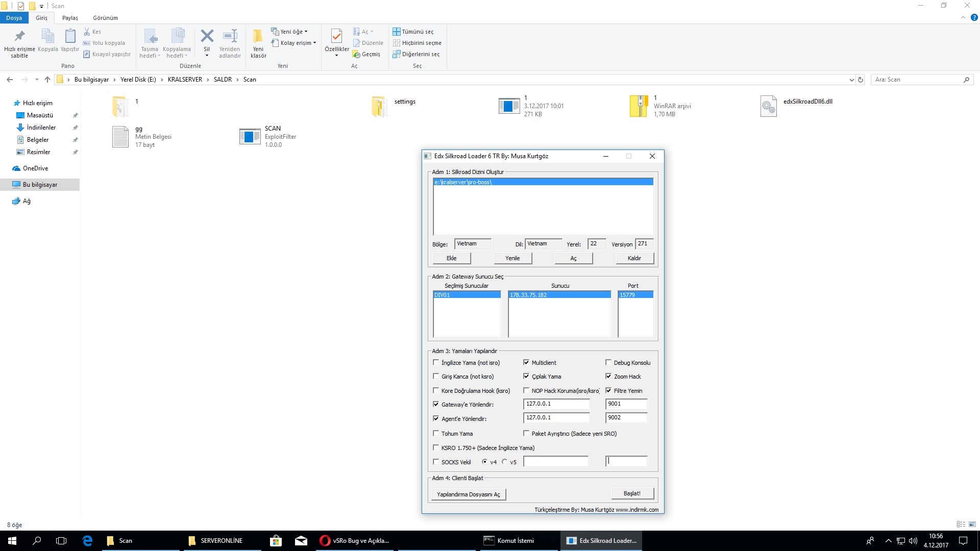The width and height of the screenshot is (980, 551).
Task: Uncheck Gateway'e Yönlendir checkbox
Action: click(x=436, y=405)
